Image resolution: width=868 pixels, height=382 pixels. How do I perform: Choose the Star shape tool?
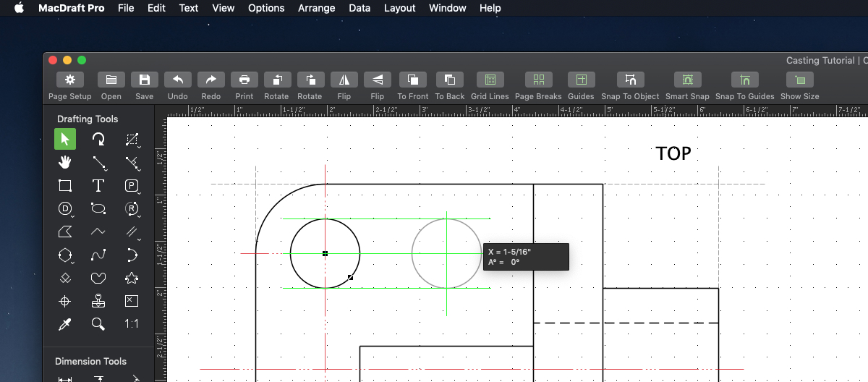132,278
